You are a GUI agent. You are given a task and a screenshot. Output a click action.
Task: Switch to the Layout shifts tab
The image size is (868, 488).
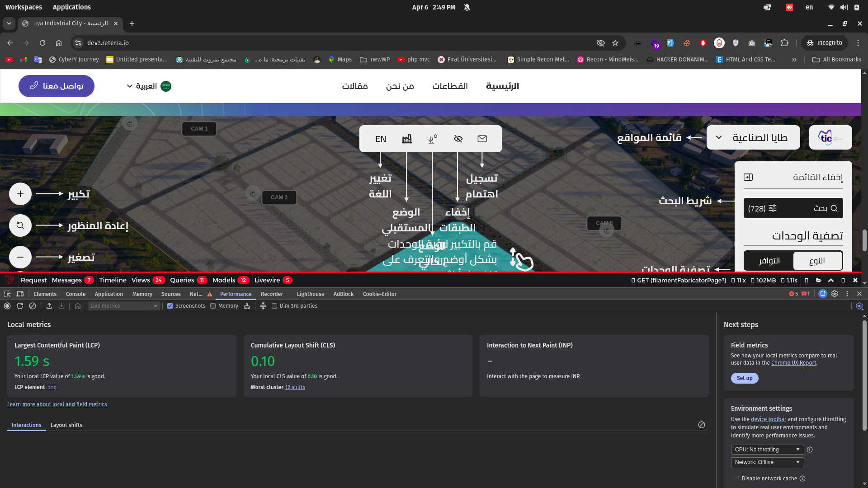[66, 425]
